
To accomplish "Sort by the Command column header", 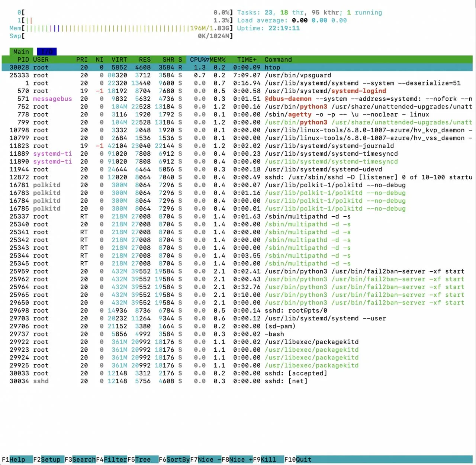I will [x=278, y=59].
